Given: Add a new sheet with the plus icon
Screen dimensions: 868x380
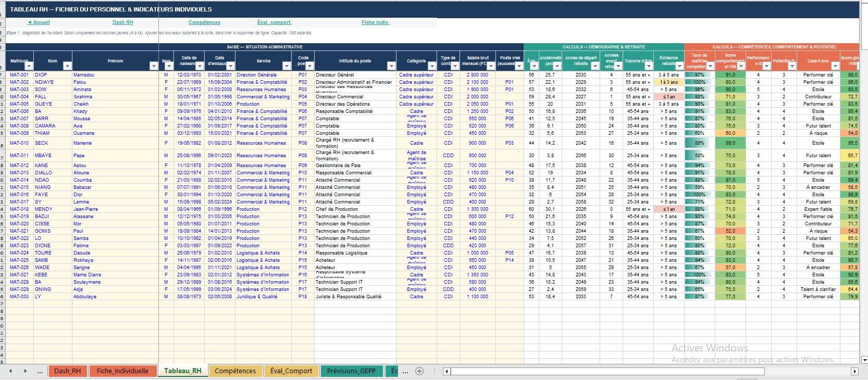Looking at the screenshot, I should 419,371.
